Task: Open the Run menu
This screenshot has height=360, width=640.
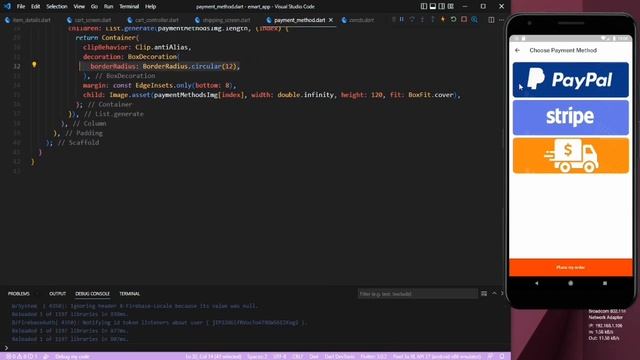Action: tap(108, 7)
